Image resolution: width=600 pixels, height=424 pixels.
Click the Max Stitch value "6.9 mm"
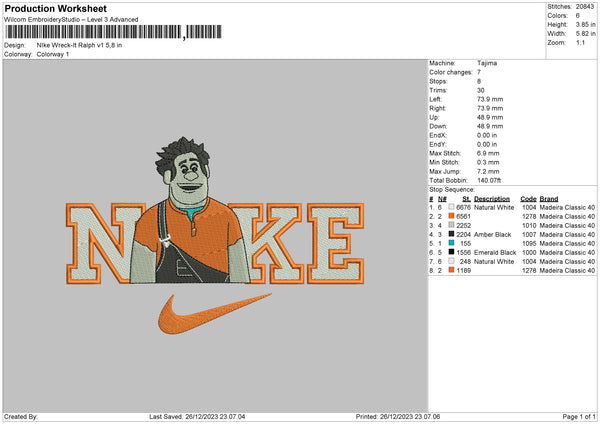click(488, 153)
